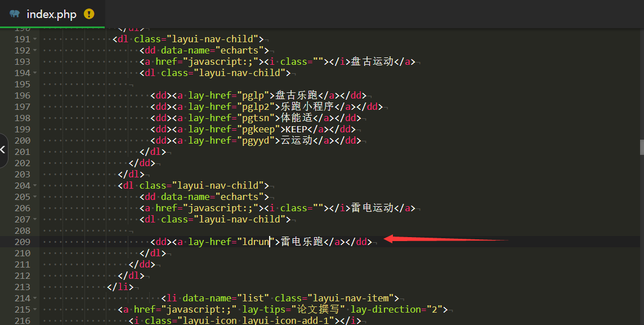This screenshot has width=644, height=325.
Task: Collapse the nested dl at line 194
Action: click(35, 73)
